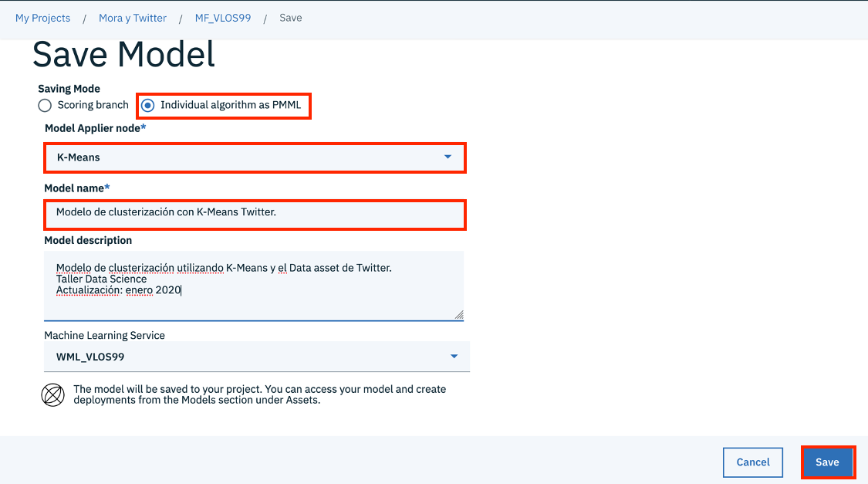868x484 pixels.
Task: Open the MF_VLOS99 breadcrumb link
Action: 222,18
